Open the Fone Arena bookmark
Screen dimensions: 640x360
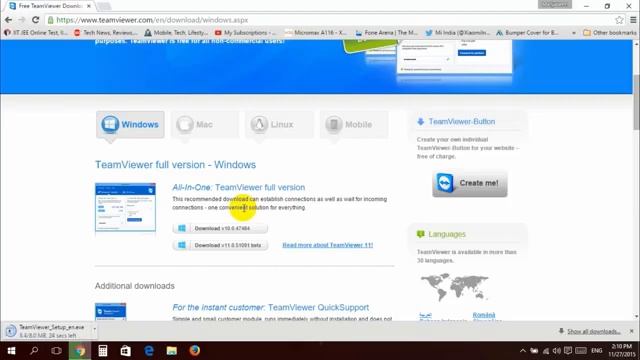point(386,33)
